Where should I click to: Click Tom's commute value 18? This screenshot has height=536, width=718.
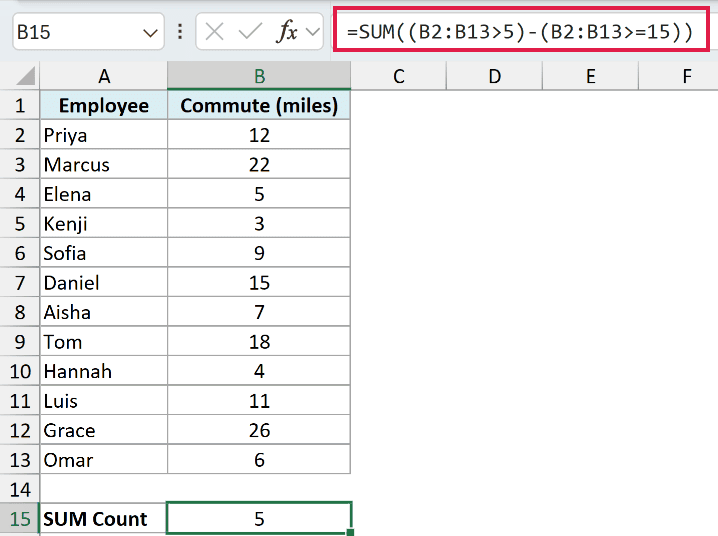tap(259, 341)
